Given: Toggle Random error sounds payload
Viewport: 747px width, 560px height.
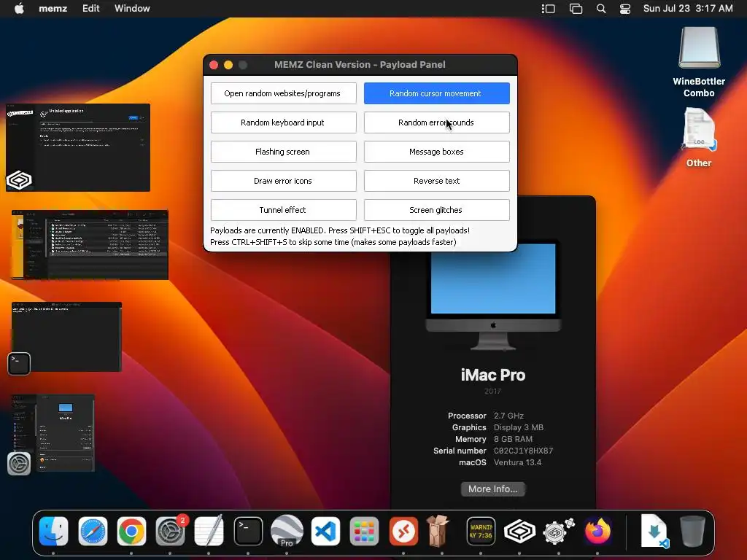Looking at the screenshot, I should pos(437,122).
